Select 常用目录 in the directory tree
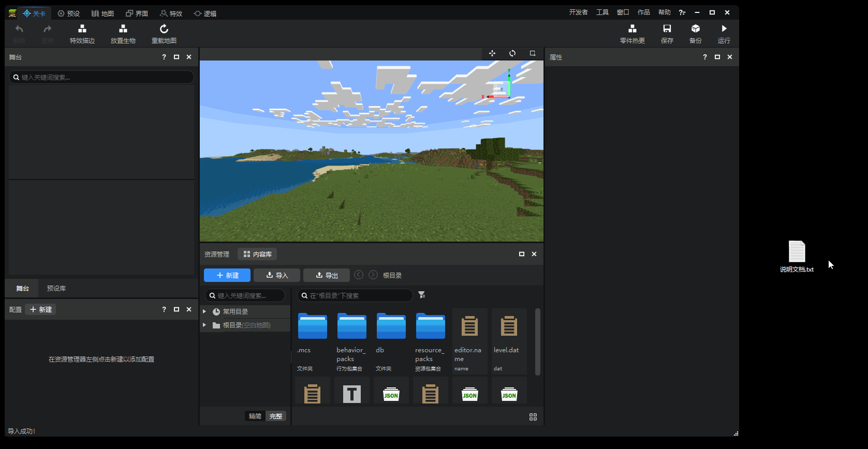Viewport: 868px width, 449px height. click(245, 311)
